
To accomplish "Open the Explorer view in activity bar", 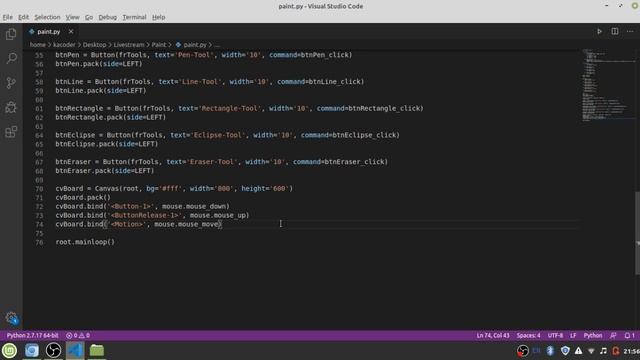I will tap(11, 34).
